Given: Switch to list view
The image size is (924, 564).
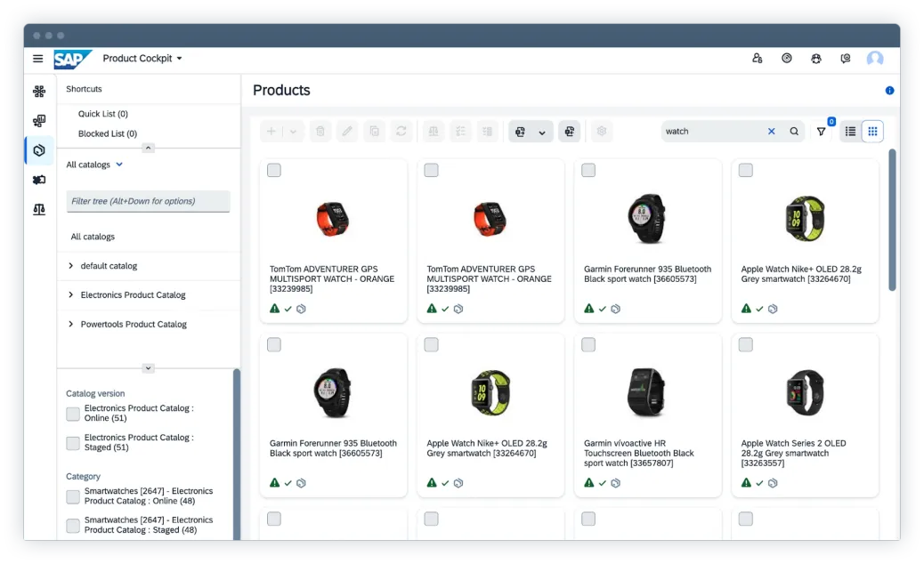Looking at the screenshot, I should tap(850, 132).
